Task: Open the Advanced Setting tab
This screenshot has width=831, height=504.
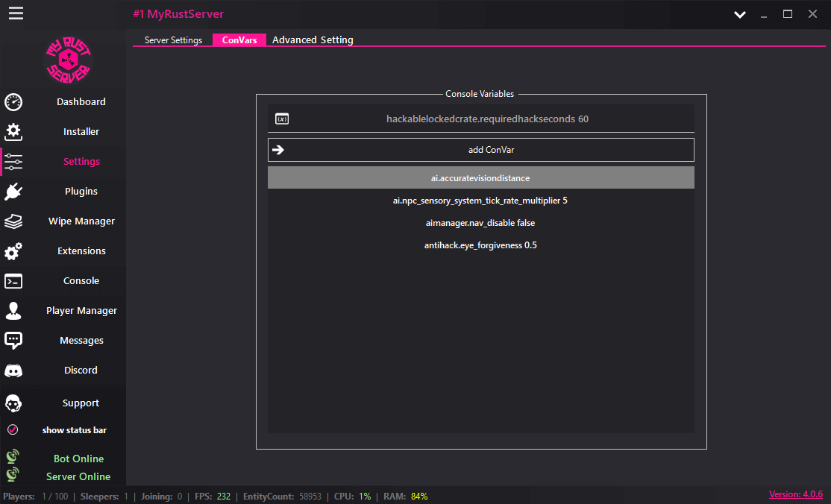Action: click(313, 40)
